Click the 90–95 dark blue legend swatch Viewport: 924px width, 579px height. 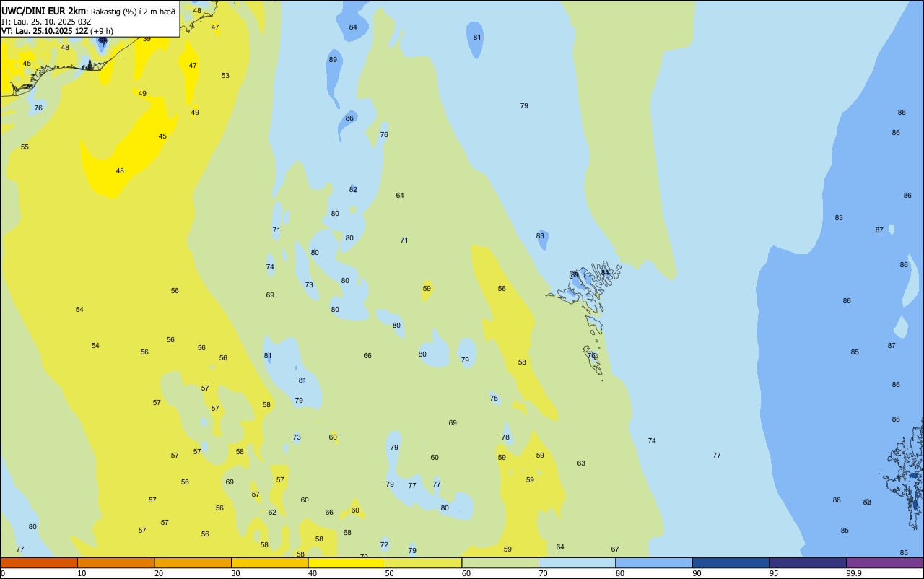click(x=731, y=562)
